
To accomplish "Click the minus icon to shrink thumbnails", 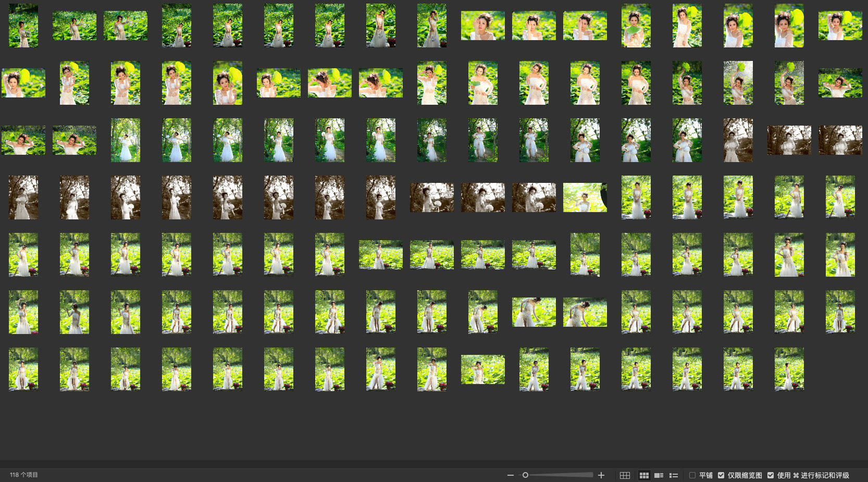I will coord(511,475).
